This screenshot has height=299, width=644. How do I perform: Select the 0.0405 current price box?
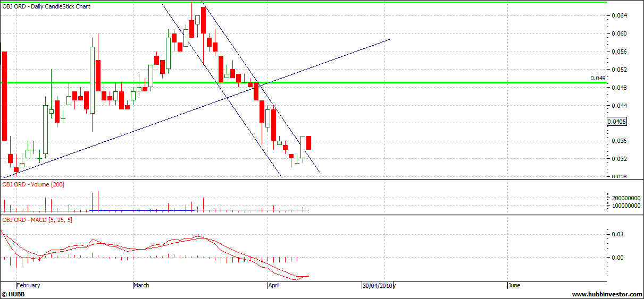click(617, 122)
